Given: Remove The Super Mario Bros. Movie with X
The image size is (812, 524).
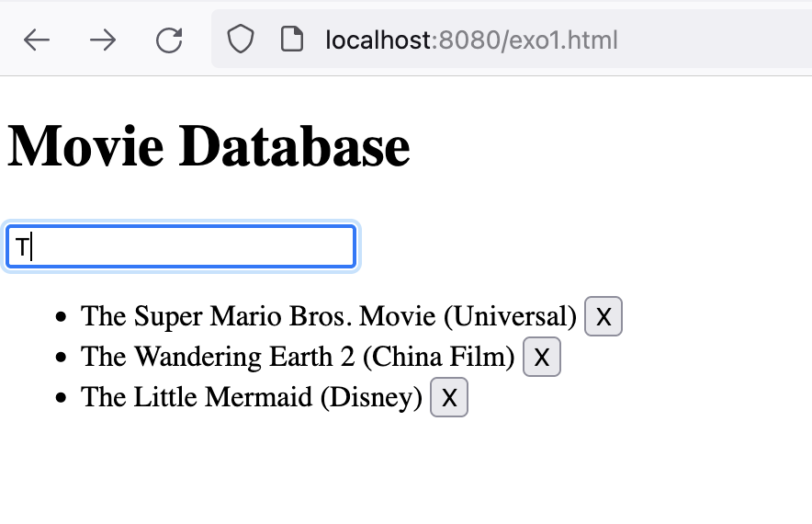Looking at the screenshot, I should [603, 316].
